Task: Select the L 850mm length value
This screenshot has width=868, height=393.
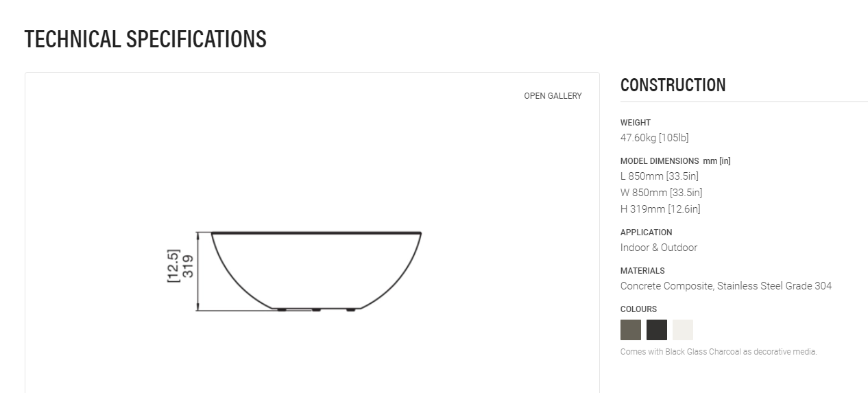Action: point(660,176)
